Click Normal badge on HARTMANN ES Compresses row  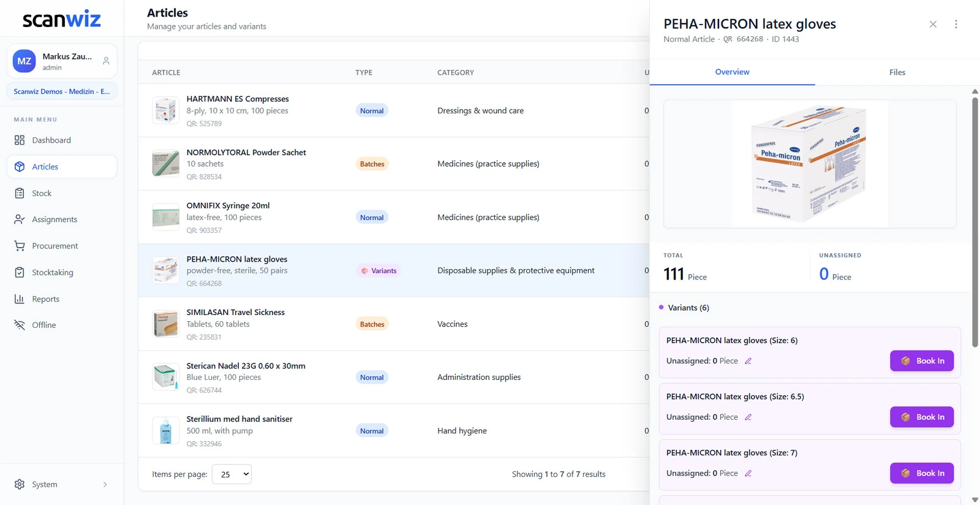click(x=372, y=111)
